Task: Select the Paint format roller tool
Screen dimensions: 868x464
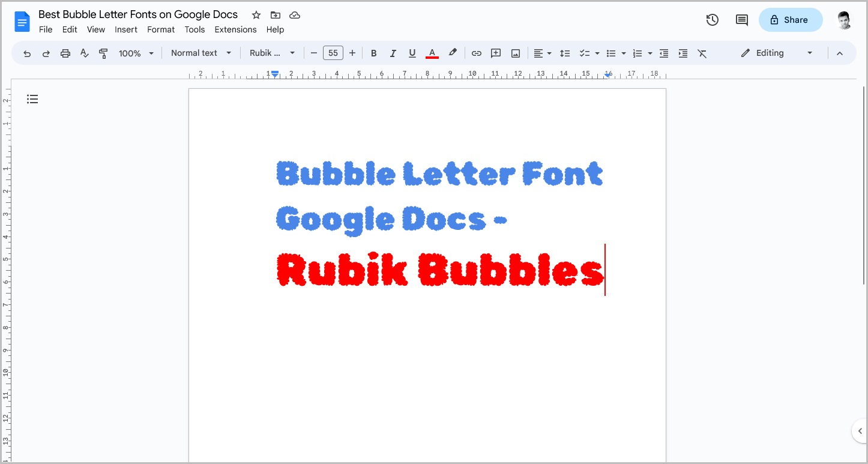Action: click(x=103, y=53)
